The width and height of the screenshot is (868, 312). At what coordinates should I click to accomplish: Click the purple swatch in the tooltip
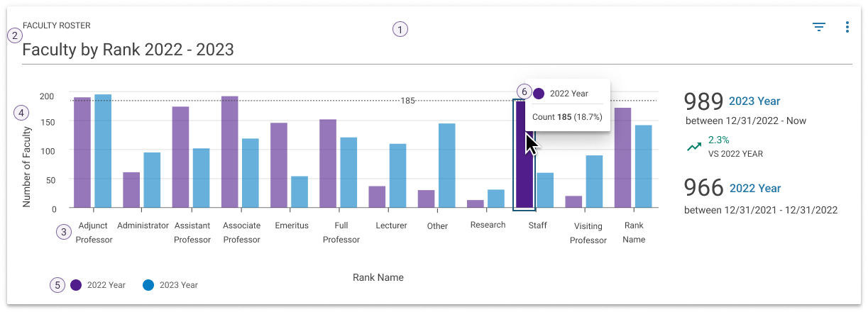(539, 94)
